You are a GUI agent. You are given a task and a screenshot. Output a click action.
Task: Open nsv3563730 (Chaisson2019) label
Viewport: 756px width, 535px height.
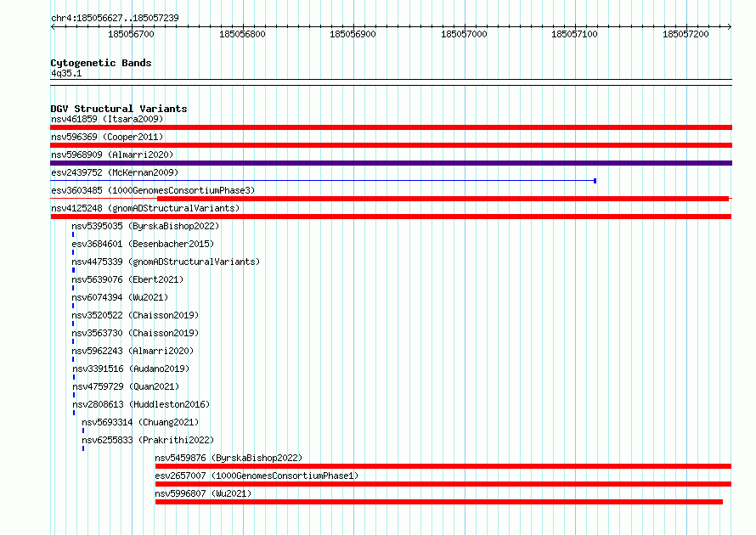point(135,333)
